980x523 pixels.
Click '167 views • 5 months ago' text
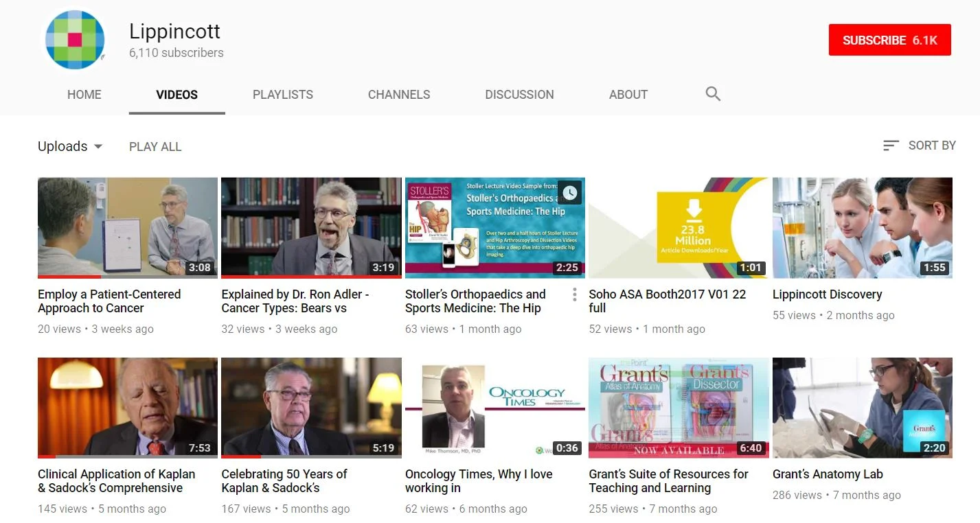[x=285, y=509]
